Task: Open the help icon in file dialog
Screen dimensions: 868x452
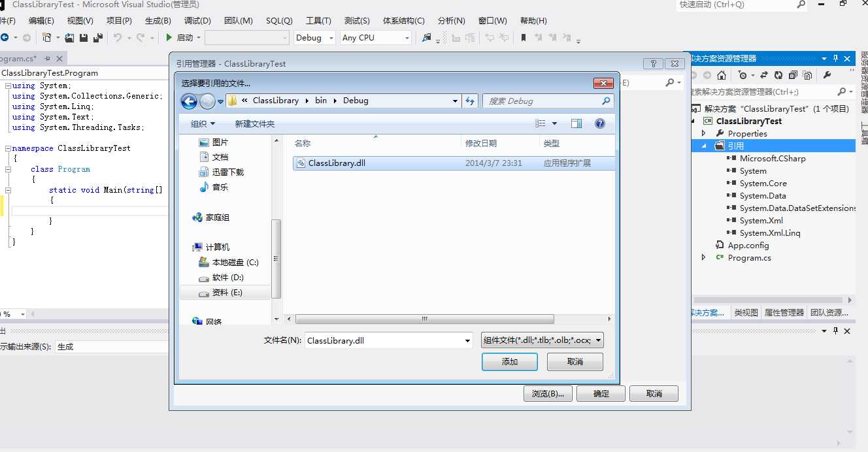Action: [x=600, y=123]
